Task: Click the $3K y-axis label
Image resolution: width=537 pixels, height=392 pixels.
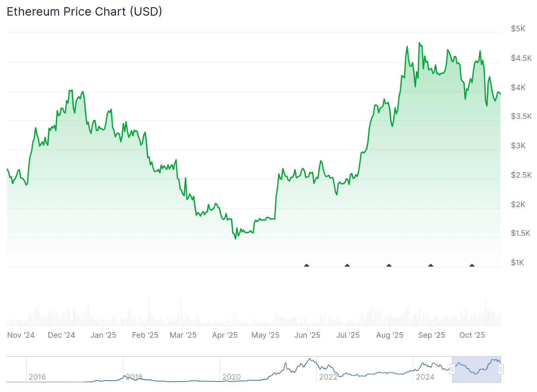Action: point(518,146)
